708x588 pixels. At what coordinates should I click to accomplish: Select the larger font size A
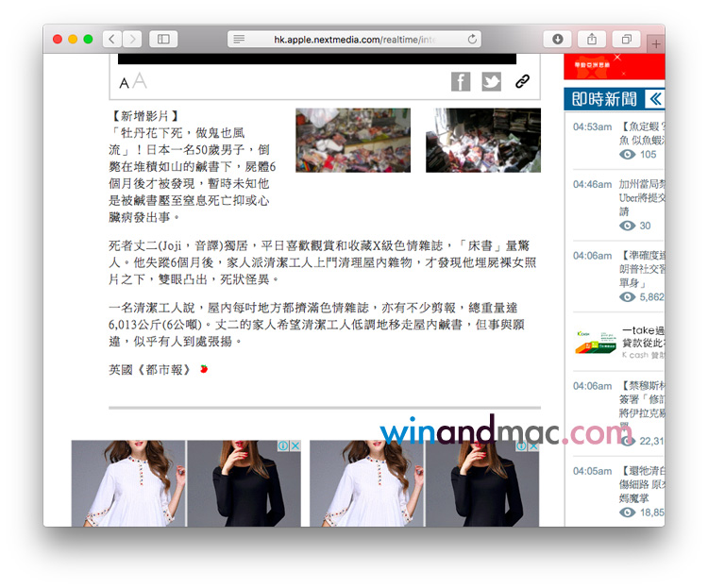(139, 81)
